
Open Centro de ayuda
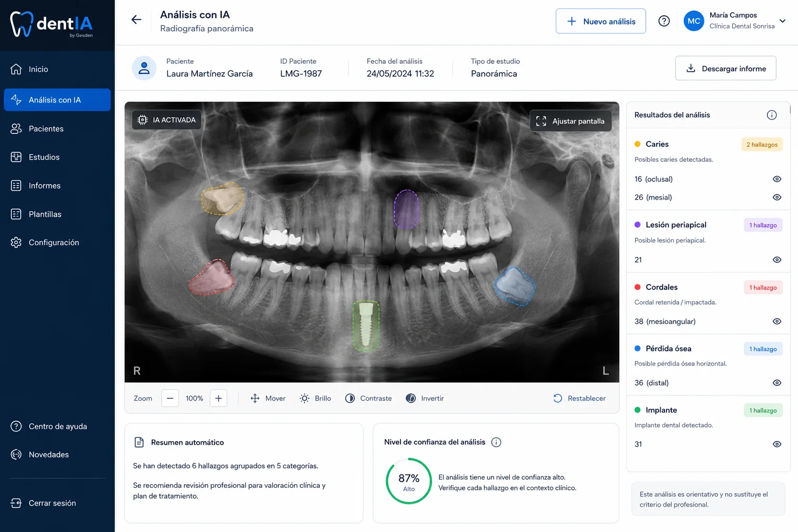point(57,427)
